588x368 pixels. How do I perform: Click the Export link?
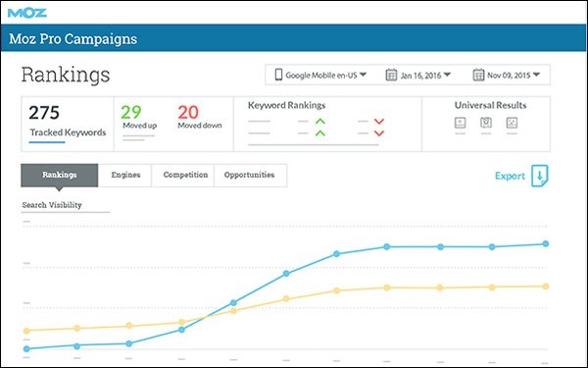[x=510, y=176]
